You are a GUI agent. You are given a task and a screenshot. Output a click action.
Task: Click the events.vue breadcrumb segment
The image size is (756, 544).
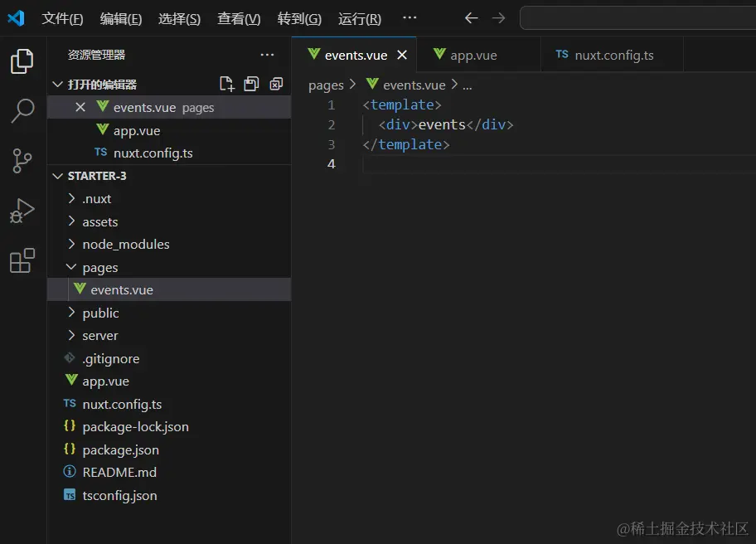coord(406,85)
